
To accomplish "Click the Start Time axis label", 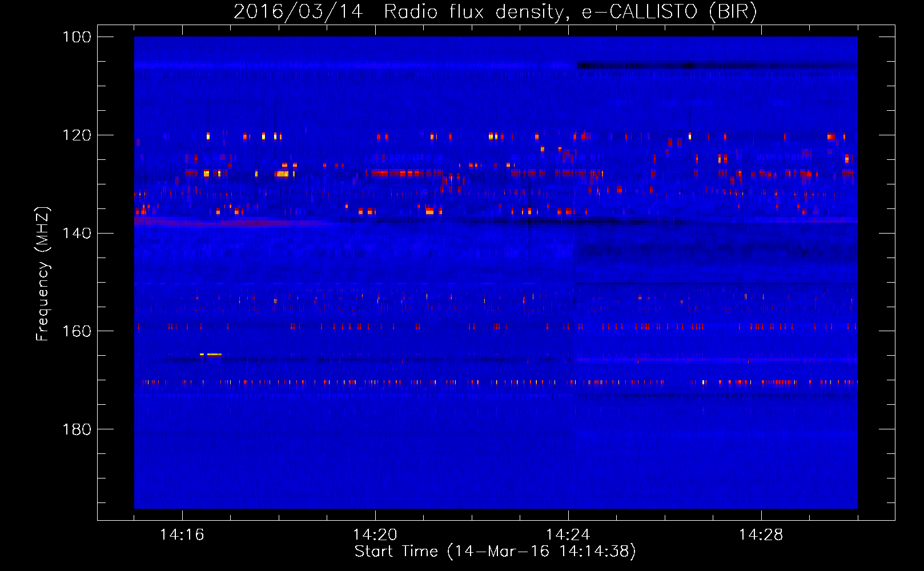I will click(x=495, y=552).
